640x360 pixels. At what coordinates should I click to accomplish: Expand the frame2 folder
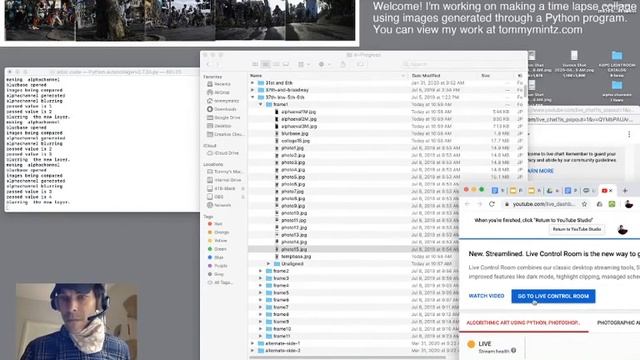(x=260, y=271)
